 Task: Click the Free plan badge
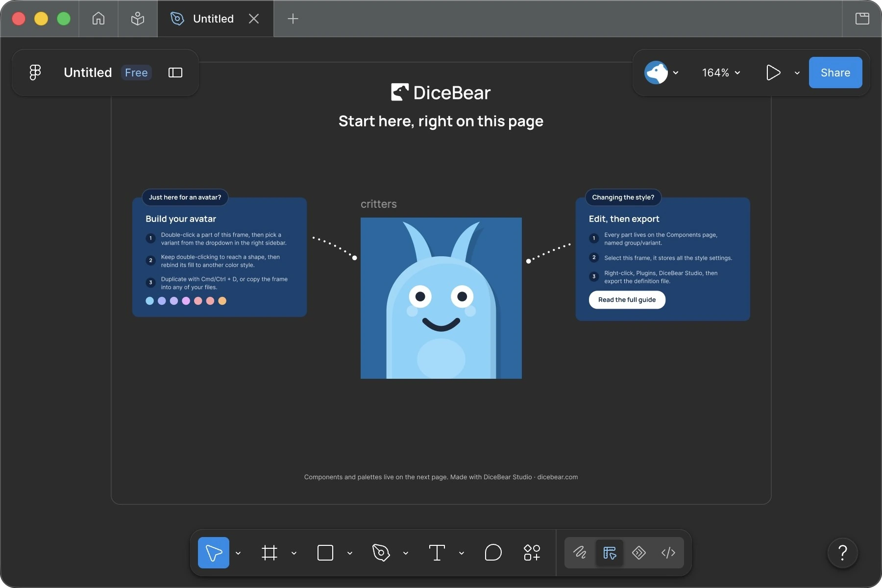(x=136, y=73)
